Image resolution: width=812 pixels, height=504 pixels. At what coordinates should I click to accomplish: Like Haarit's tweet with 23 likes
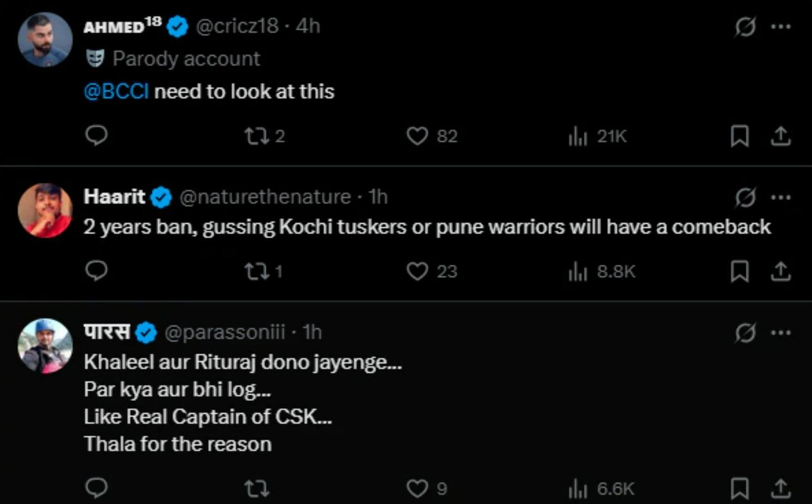(x=417, y=271)
